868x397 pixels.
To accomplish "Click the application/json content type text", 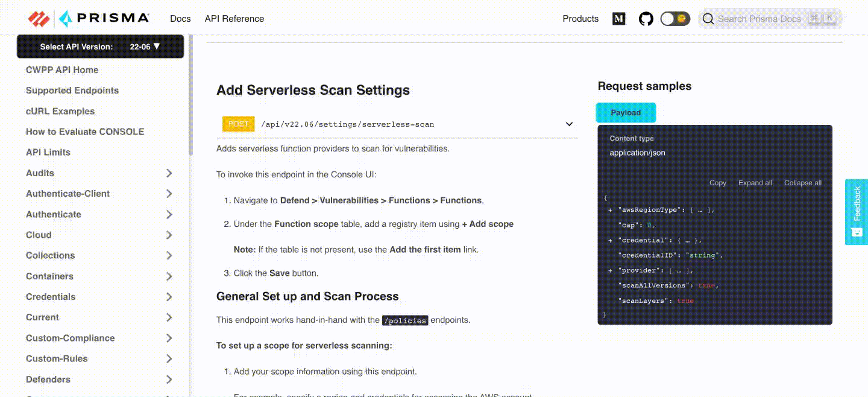I will coord(637,153).
